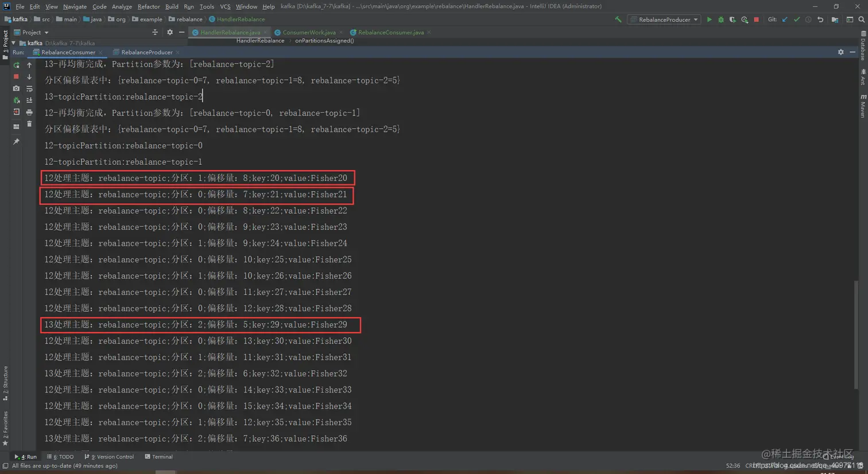
Task: Click the console vertical scrollbar
Action: coord(856,335)
